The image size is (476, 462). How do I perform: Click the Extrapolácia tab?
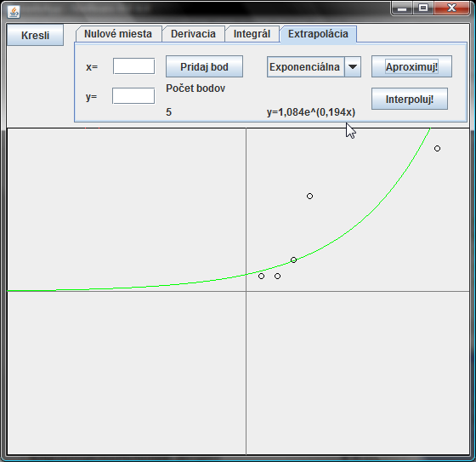[x=318, y=34]
